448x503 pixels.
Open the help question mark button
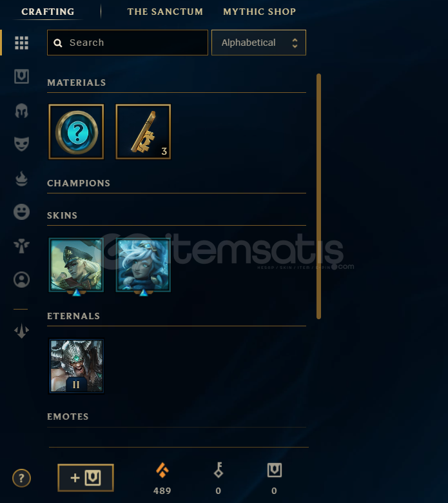pyautogui.click(x=21, y=478)
